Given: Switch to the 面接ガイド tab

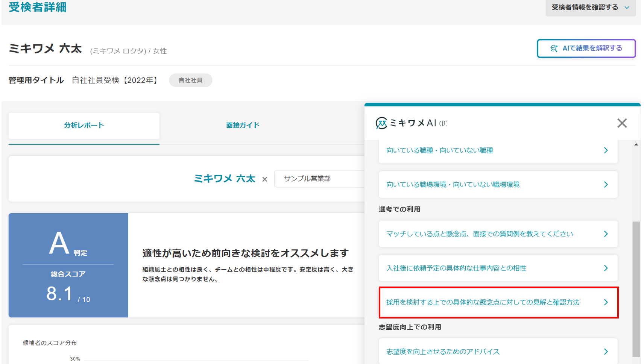Looking at the screenshot, I should (x=243, y=126).
